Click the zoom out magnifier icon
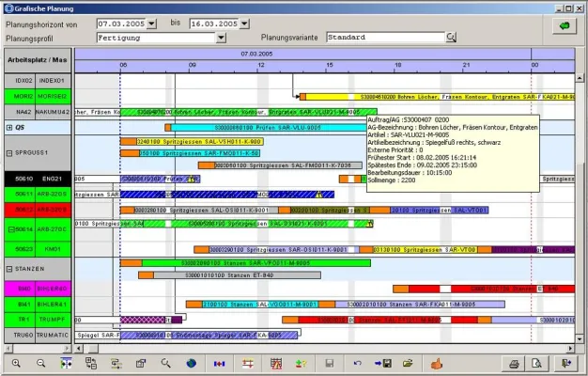This screenshot has width=588, height=376. (40, 363)
